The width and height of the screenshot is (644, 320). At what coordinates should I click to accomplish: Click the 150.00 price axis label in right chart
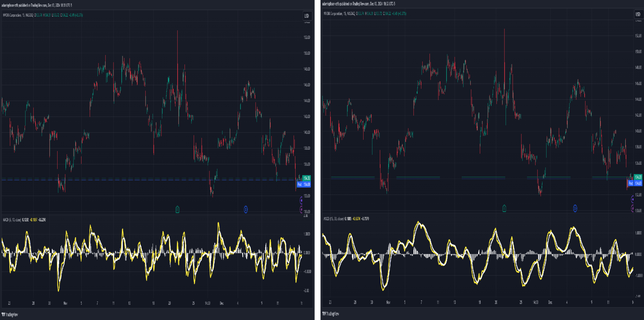(638, 52)
